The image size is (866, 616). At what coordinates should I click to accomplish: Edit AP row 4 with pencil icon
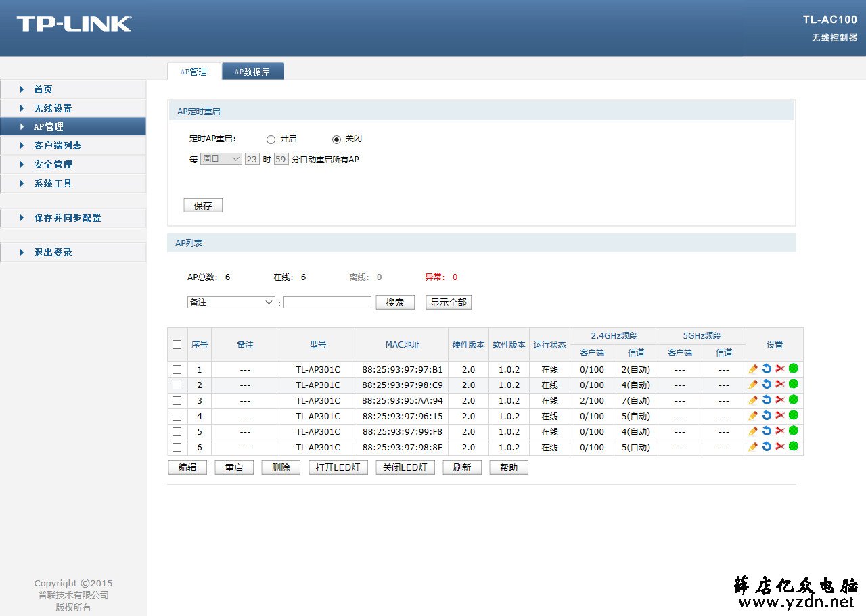point(753,416)
